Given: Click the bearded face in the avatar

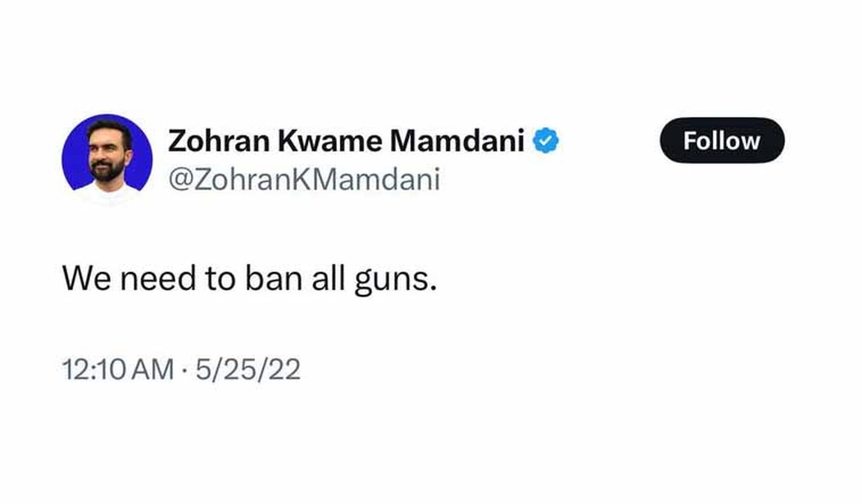Looking at the screenshot, I should coord(107,156).
